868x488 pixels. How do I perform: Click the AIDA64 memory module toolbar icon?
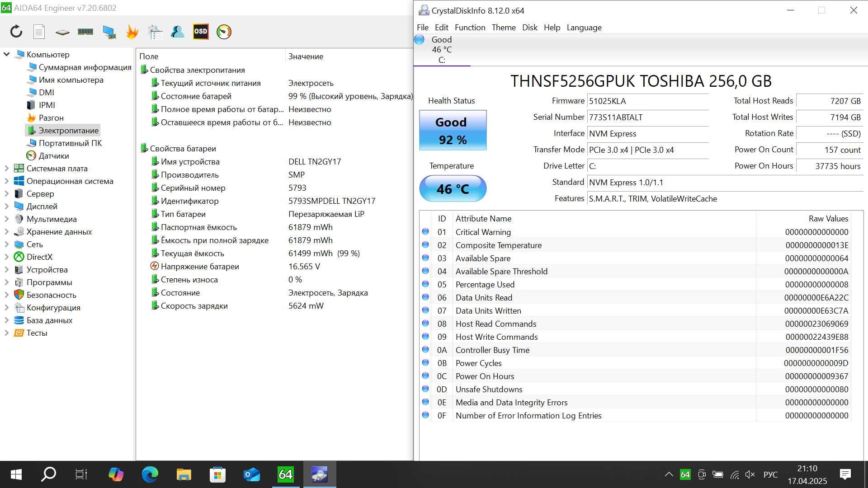coord(85,32)
